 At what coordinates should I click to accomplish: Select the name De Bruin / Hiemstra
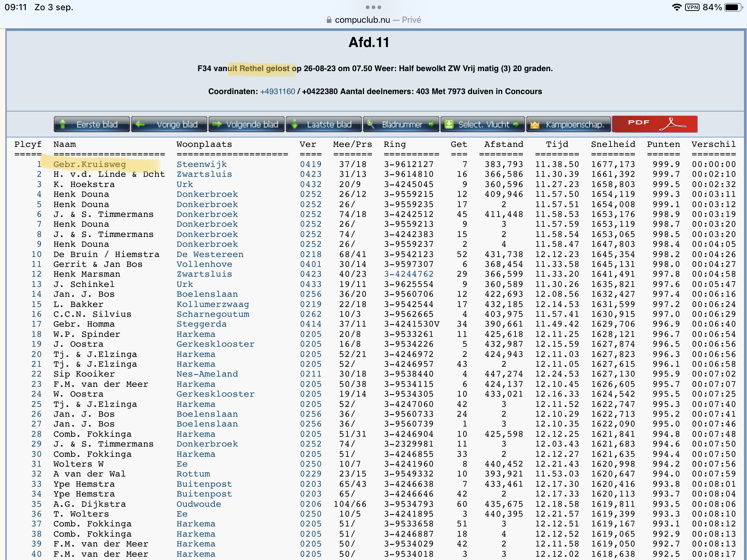(107, 254)
